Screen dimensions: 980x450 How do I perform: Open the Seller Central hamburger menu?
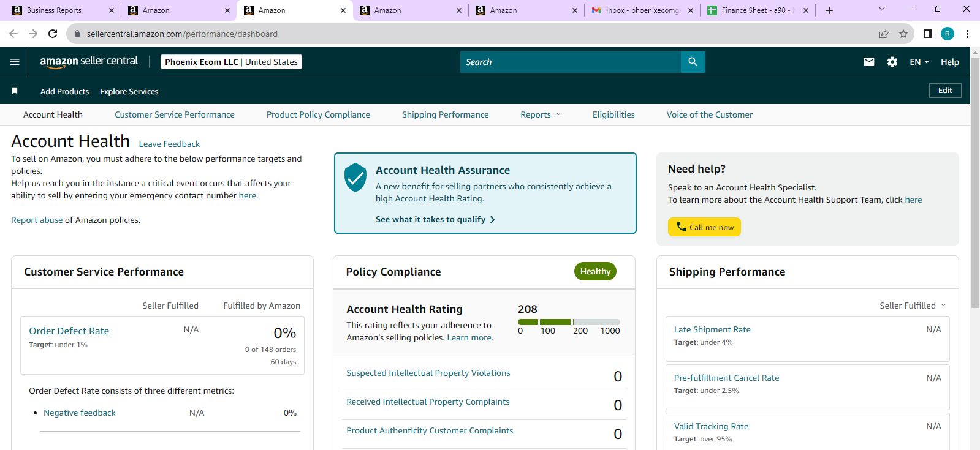pyautogui.click(x=15, y=62)
